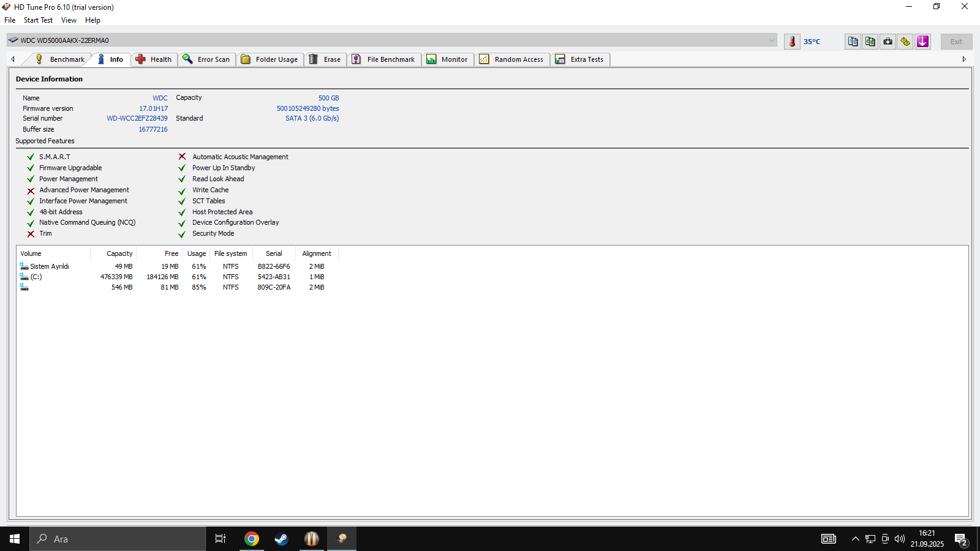Viewport: 980px width, 551px height.
Task: Click the Usage column header
Action: pyautogui.click(x=196, y=253)
